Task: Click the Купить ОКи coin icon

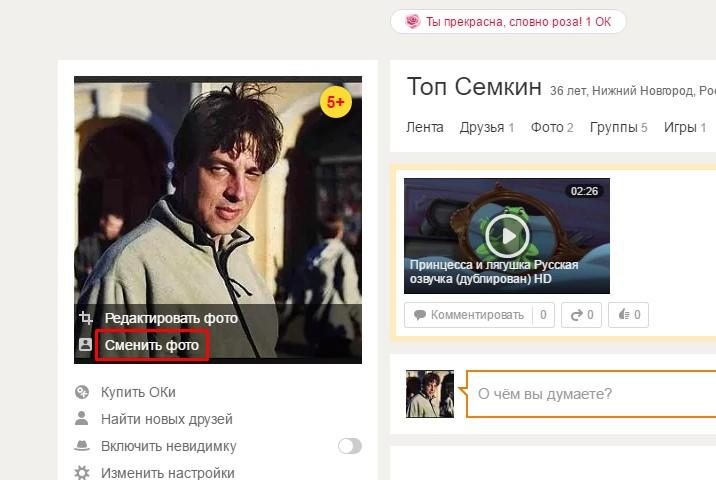Action: (82, 392)
